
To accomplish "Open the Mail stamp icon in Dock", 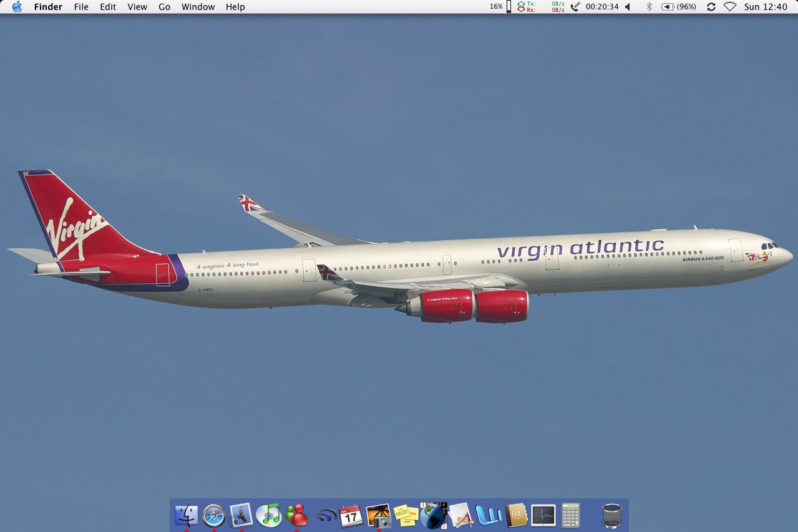I will [241, 515].
